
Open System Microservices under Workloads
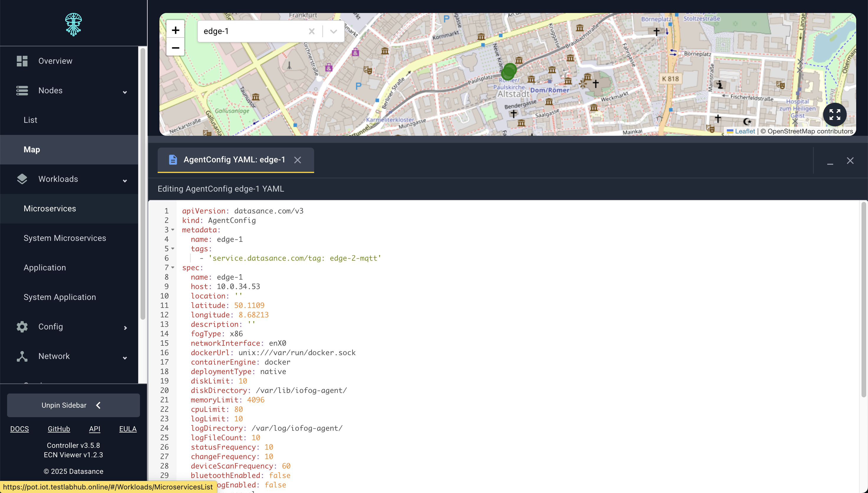point(65,238)
